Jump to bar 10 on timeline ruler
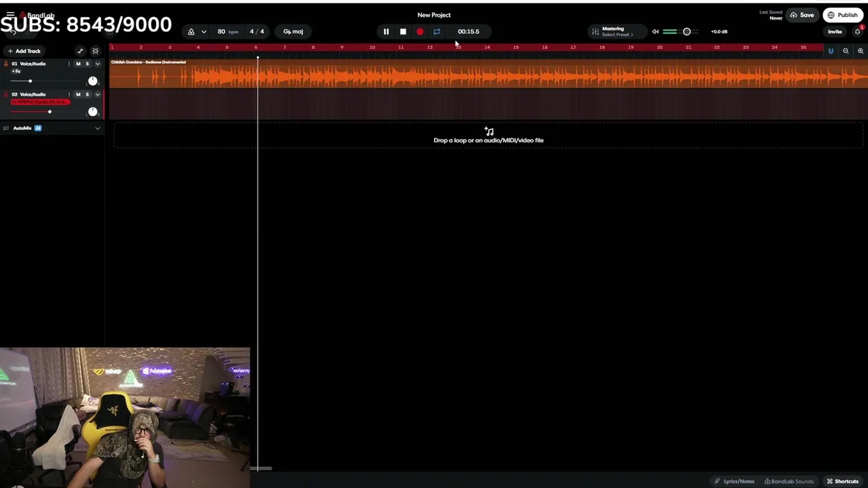868x488 pixels. [x=372, y=47]
